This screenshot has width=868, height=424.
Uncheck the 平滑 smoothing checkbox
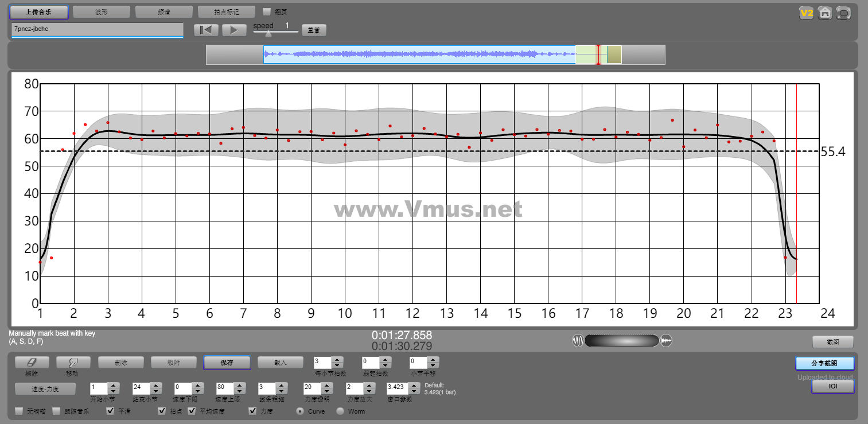click(x=110, y=411)
